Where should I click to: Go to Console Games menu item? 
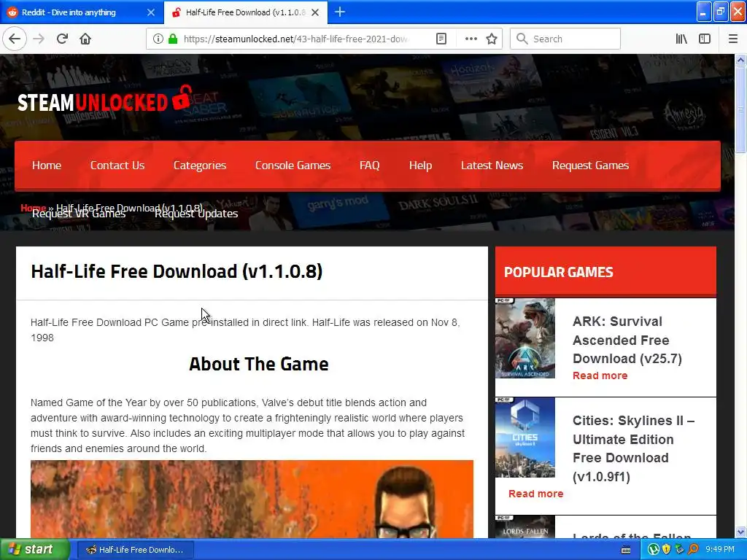[293, 166]
